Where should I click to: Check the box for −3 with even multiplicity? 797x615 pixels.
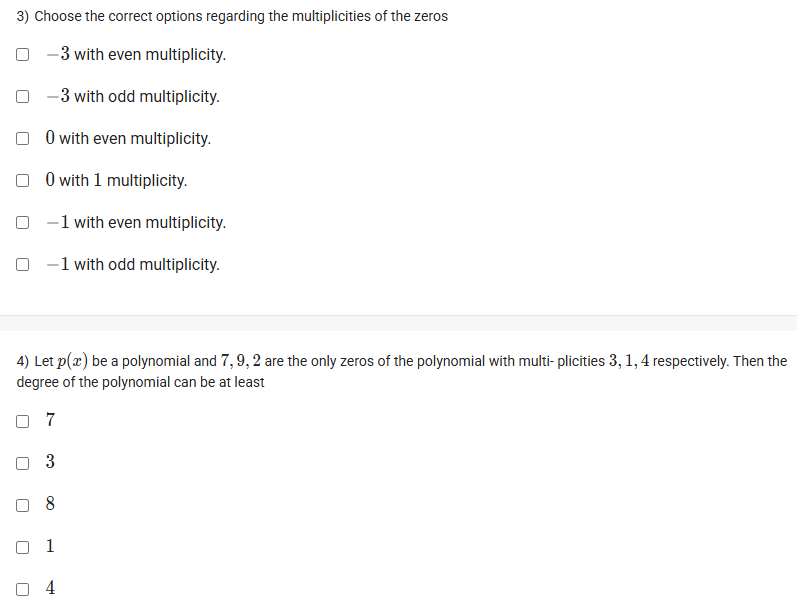pyautogui.click(x=22, y=54)
